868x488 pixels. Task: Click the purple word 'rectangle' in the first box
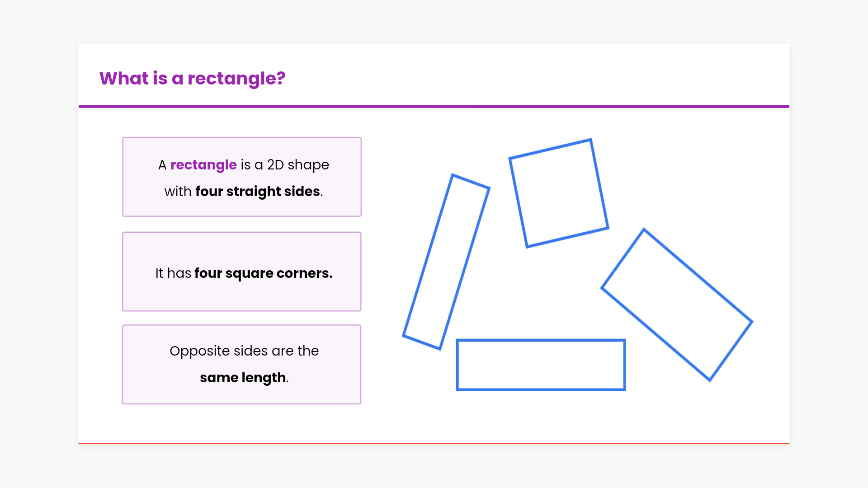pyautogui.click(x=203, y=165)
